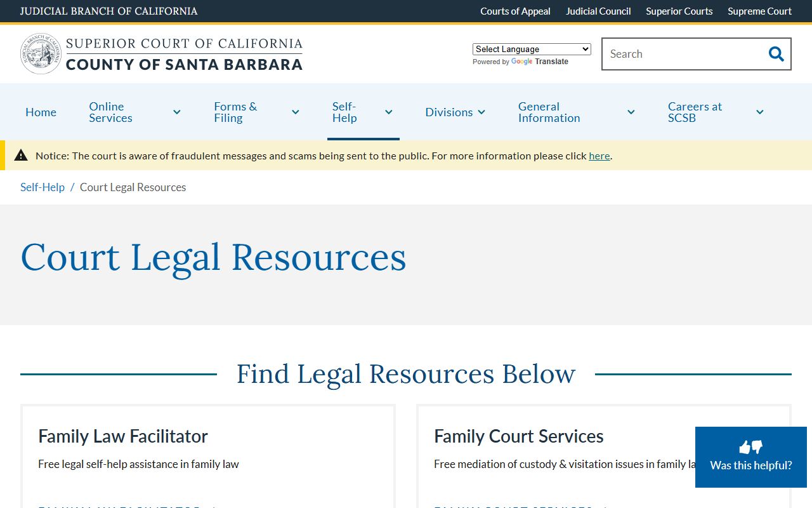Visit the Supreme Court link
The image size is (812, 508).
(x=760, y=11)
